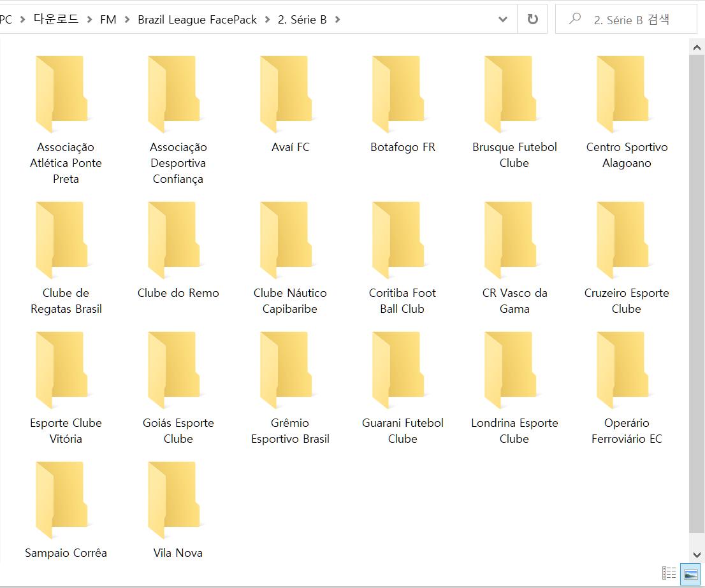Click the Cruzeiro Esporte Clube name label
This screenshot has width=705, height=588.
click(627, 301)
